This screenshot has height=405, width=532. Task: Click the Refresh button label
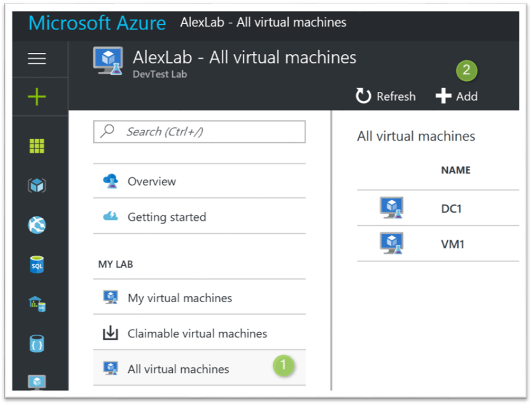(x=396, y=96)
